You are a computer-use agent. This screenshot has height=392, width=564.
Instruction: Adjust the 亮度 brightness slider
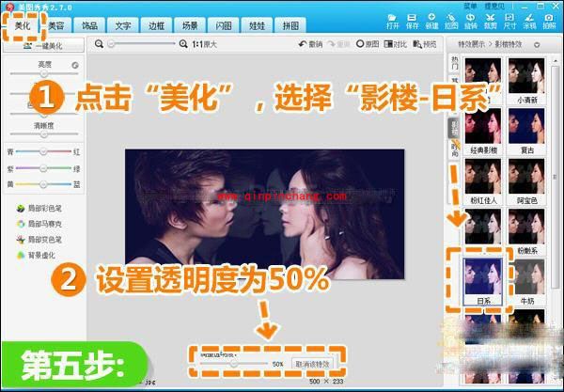pos(44,73)
